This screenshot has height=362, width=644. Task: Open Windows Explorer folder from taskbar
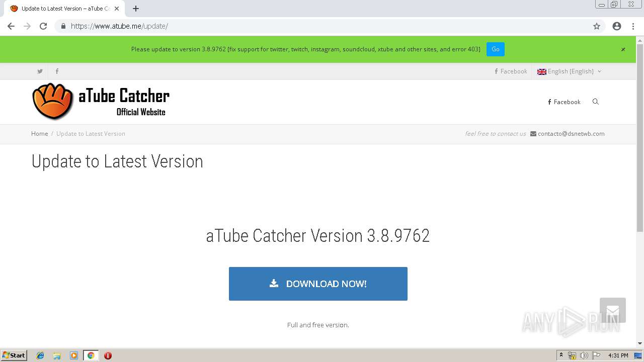coord(57,355)
